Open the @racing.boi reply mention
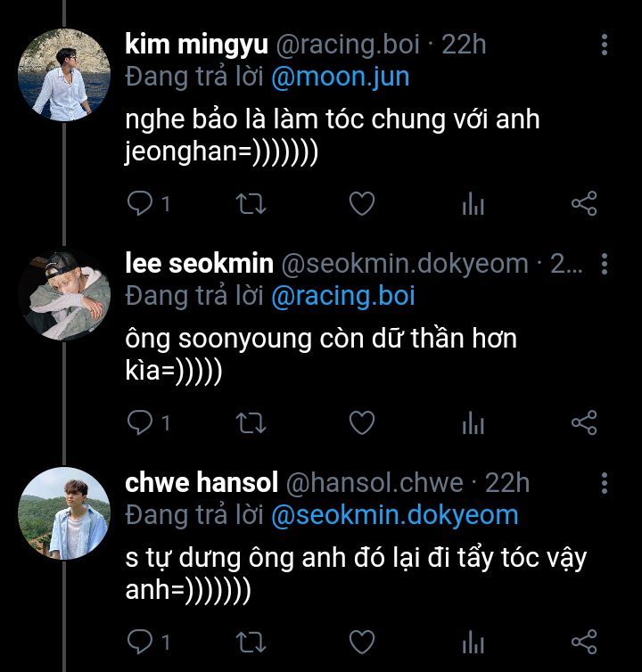This screenshot has height=672, width=642. (x=342, y=296)
